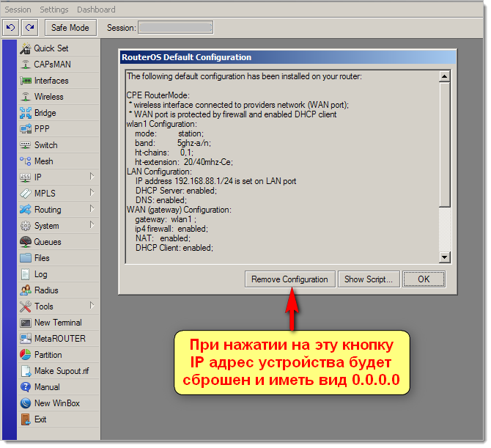Click the Routing arrows icon

pos(26,210)
